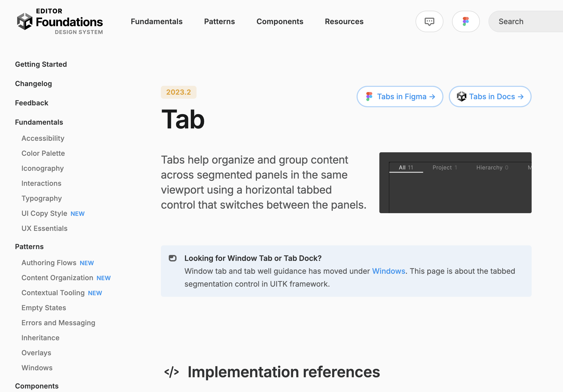Select the Project tab in preview image
The height and width of the screenshot is (392, 563).
[445, 168]
